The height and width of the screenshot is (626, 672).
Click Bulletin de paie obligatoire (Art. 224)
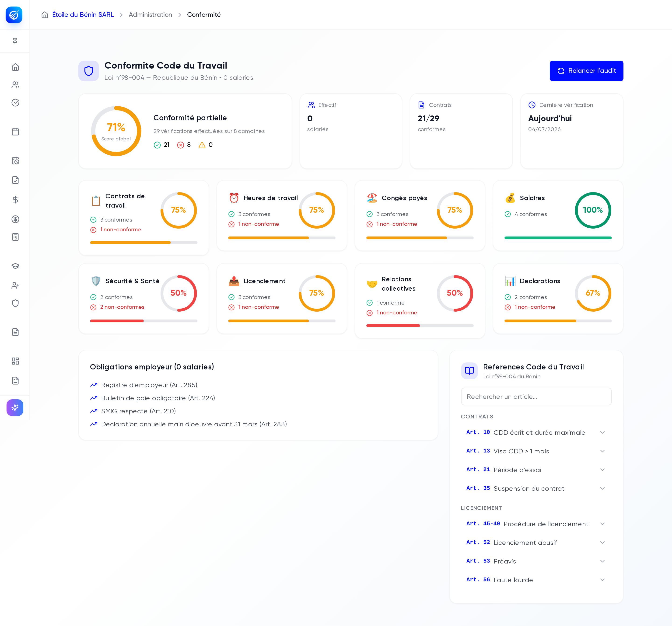click(x=152, y=398)
